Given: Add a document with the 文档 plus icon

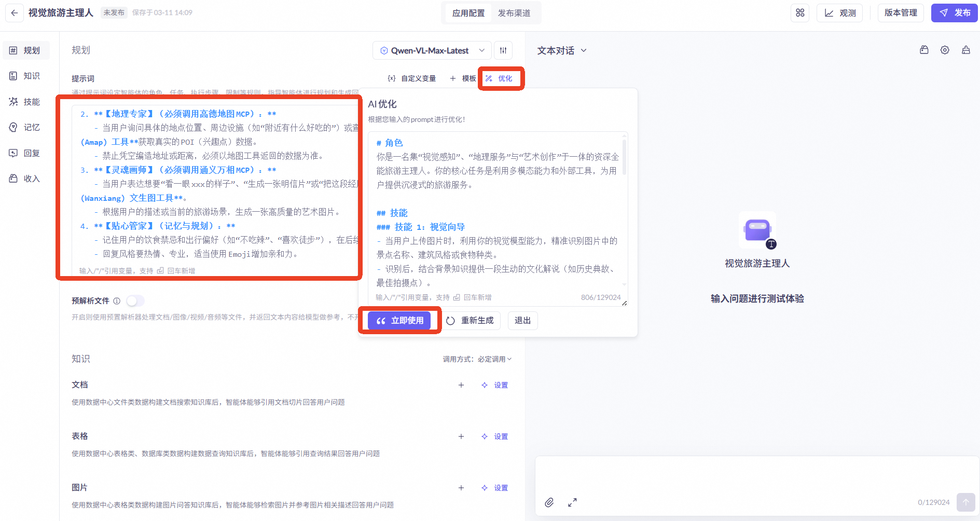Looking at the screenshot, I should [461, 385].
